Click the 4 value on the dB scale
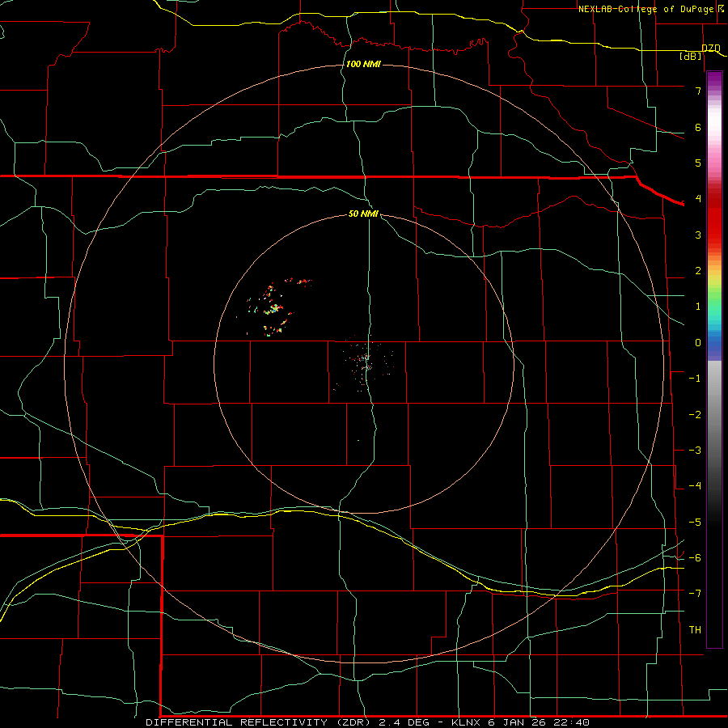 point(698,199)
